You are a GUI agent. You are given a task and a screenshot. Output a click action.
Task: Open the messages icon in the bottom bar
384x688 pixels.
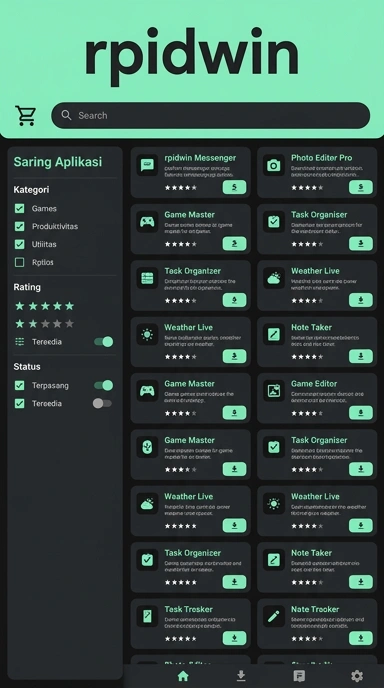299,676
